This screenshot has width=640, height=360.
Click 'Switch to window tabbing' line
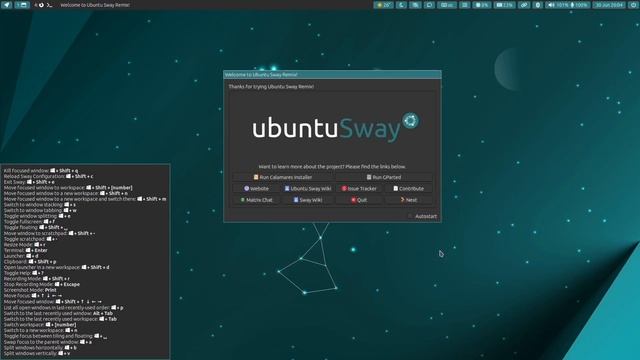tap(40, 211)
